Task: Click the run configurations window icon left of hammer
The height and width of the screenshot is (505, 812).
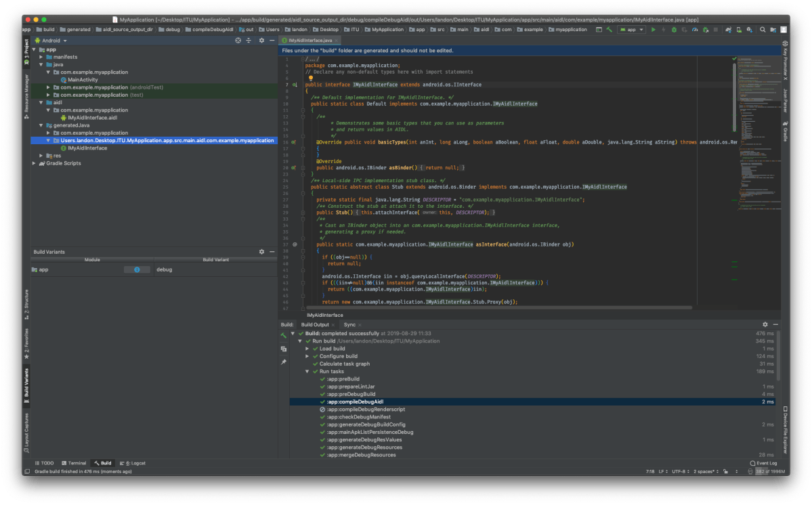Action: point(599,30)
